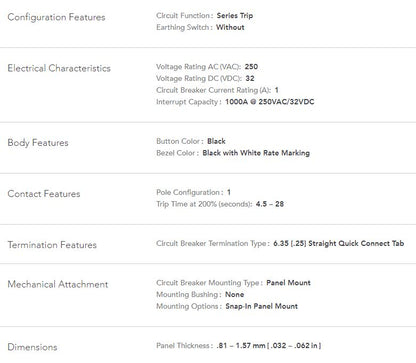Select the Snap-In Panel Mount option text

[262, 306]
